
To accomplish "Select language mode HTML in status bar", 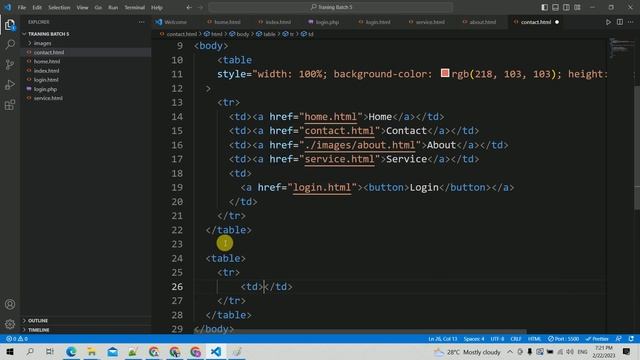I will click(x=534, y=339).
